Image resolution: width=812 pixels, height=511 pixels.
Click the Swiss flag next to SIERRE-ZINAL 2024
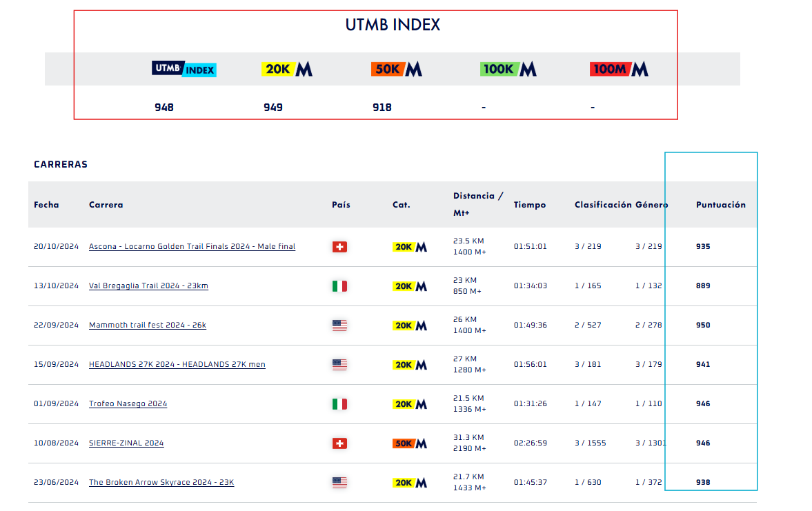coord(339,443)
